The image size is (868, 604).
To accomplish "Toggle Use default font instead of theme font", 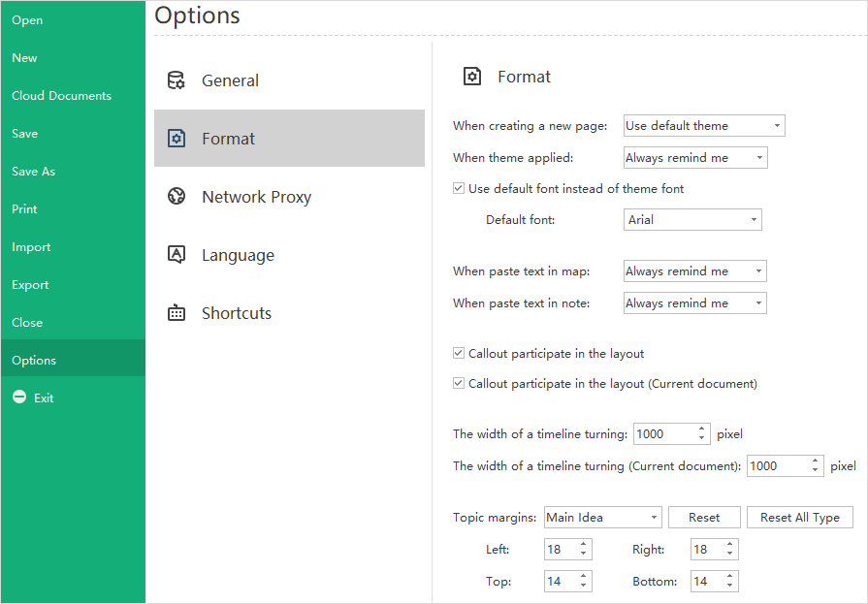I will click(459, 189).
